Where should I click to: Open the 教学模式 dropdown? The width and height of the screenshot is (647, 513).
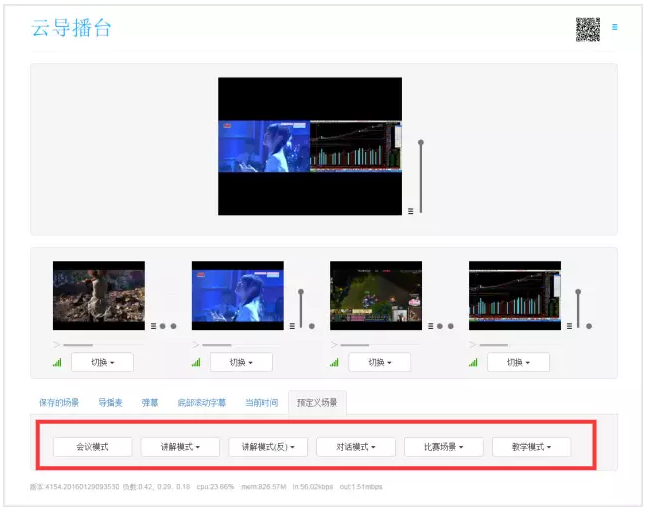(531, 447)
